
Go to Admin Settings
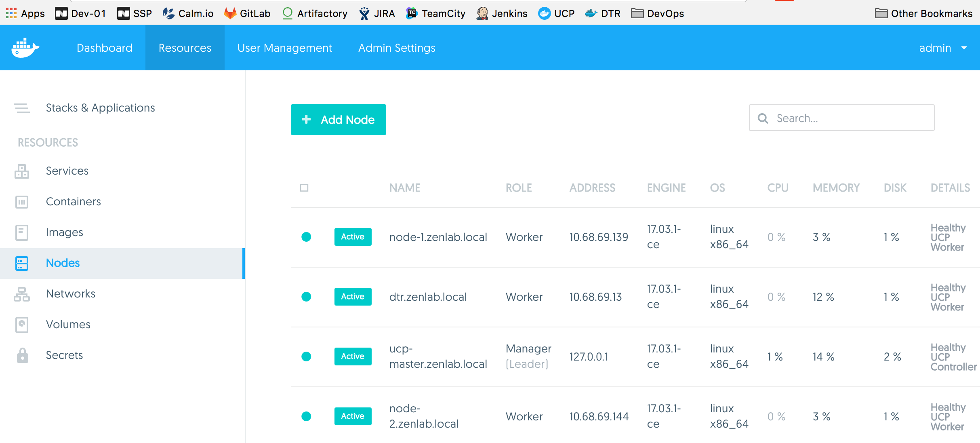click(x=397, y=48)
